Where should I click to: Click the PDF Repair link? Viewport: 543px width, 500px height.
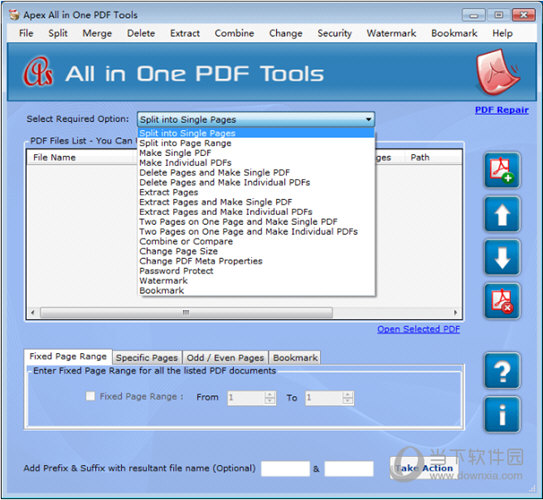coord(501,110)
